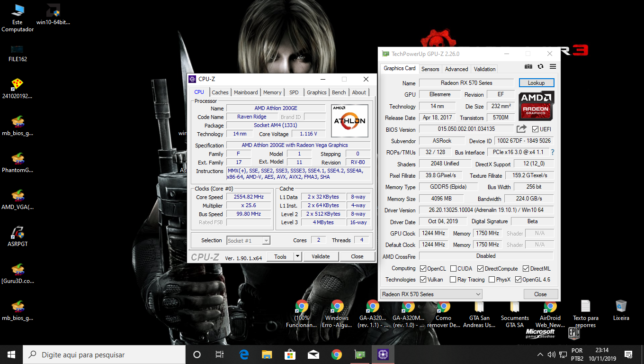Toggle the UEFI checkbox in GPU-Z
644x364 pixels.
pyautogui.click(x=536, y=129)
